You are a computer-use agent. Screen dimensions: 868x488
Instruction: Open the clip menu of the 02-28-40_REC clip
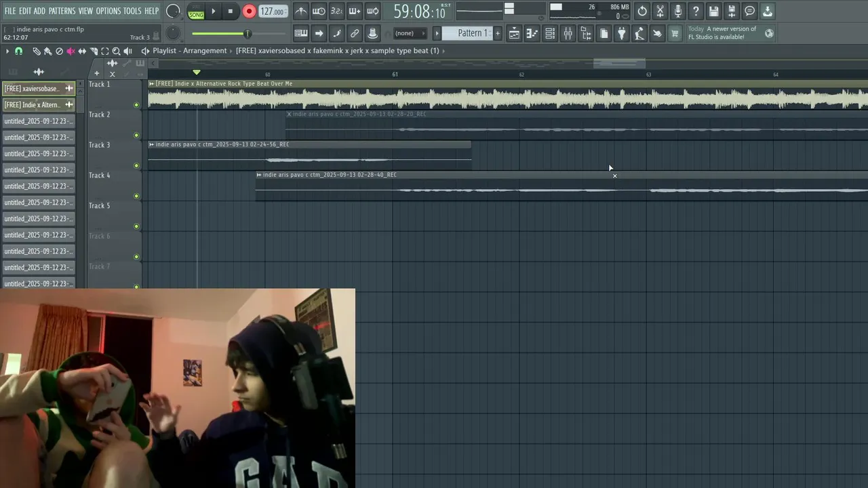pyautogui.click(x=259, y=175)
